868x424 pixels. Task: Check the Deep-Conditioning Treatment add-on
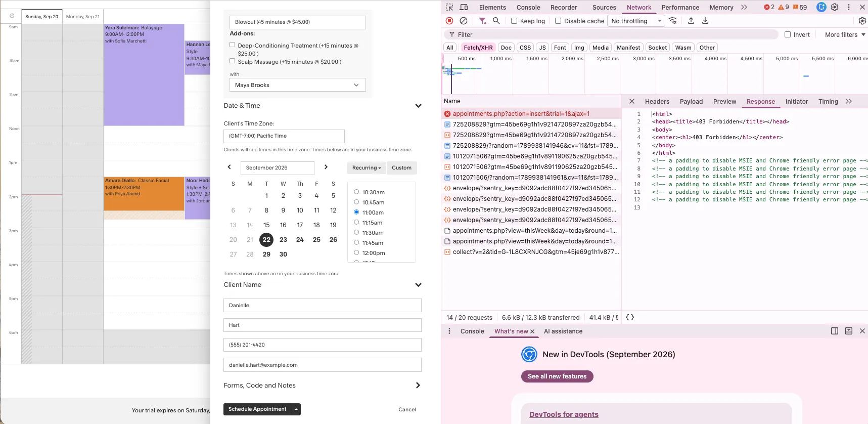coord(232,45)
